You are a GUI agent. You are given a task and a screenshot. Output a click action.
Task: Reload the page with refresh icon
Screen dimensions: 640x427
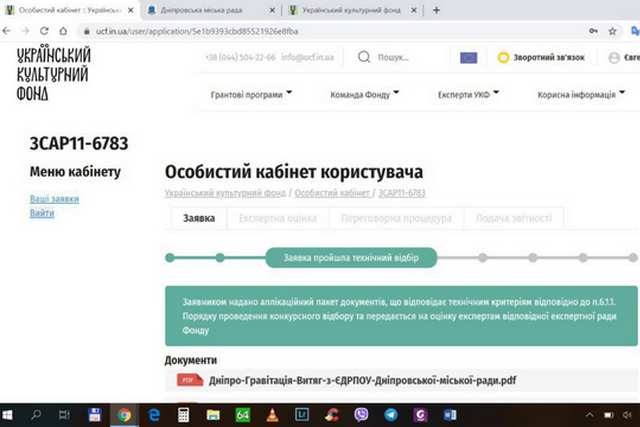(x=44, y=31)
